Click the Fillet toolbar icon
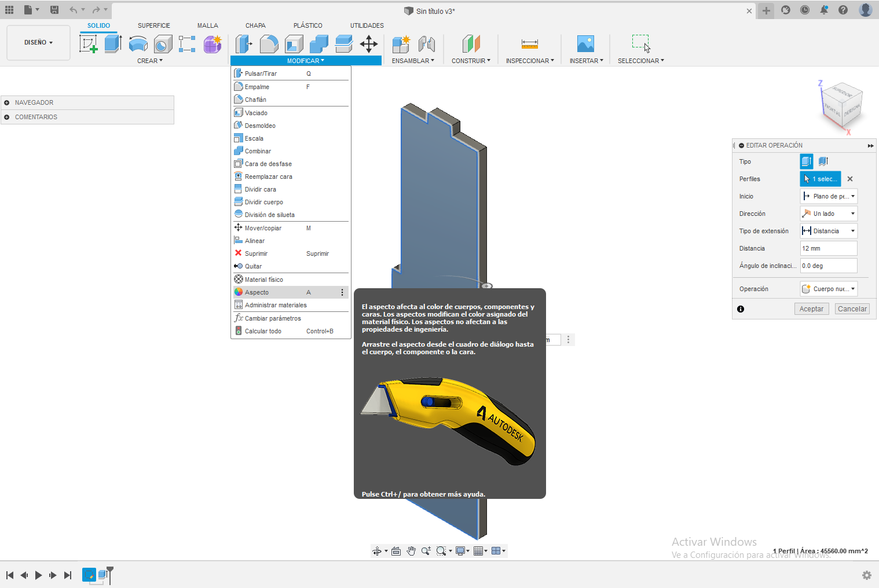 [269, 44]
